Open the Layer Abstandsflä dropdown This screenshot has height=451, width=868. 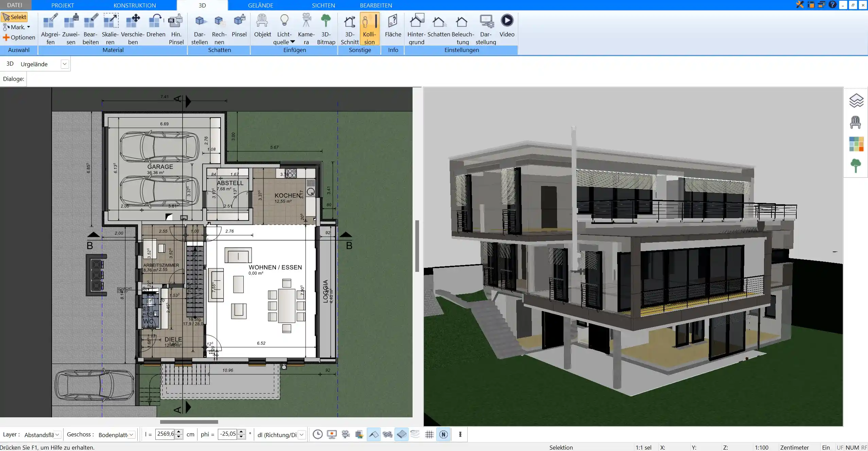[x=57, y=435]
